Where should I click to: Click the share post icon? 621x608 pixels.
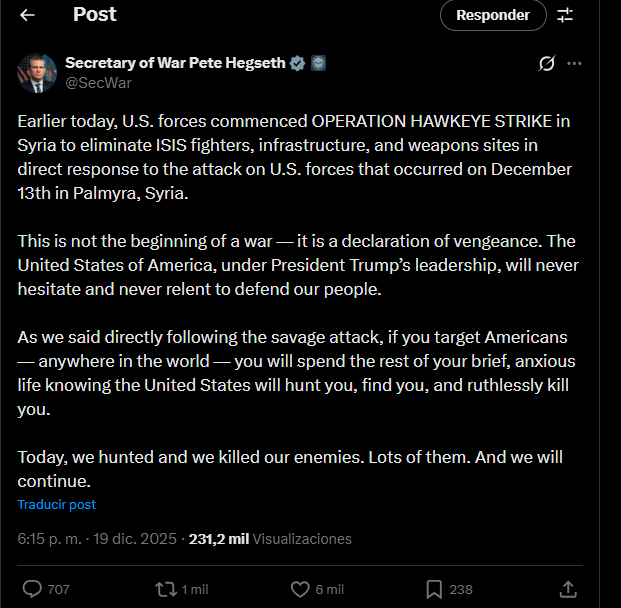[x=567, y=589]
